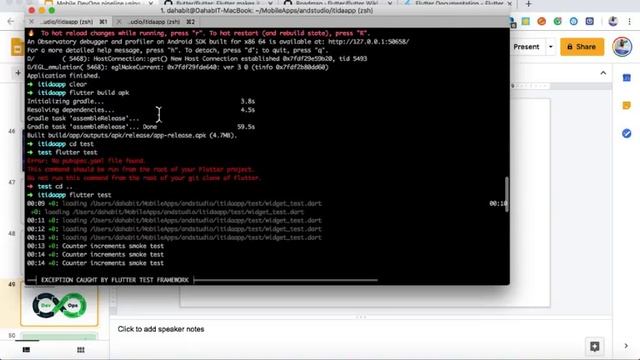Open a new Chrome tab with plus
Viewport: 640px width, 360px height.
(x=529, y=4)
